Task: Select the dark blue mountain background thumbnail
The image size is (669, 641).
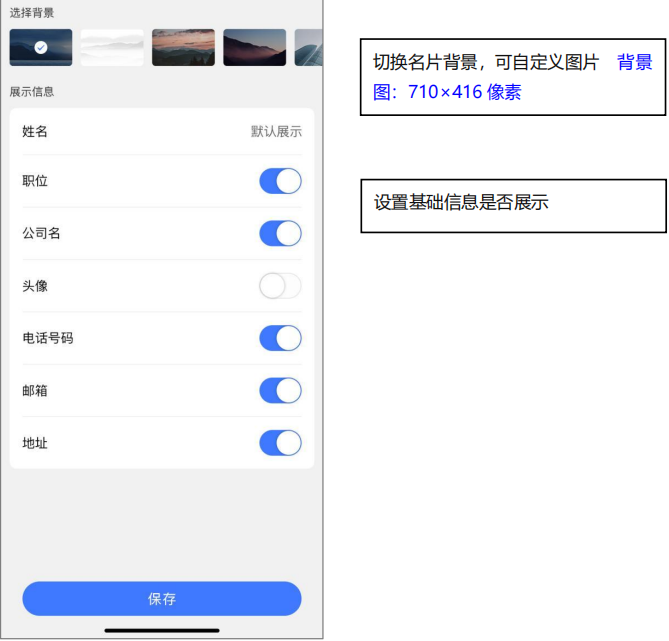Action: pyautogui.click(x=41, y=47)
